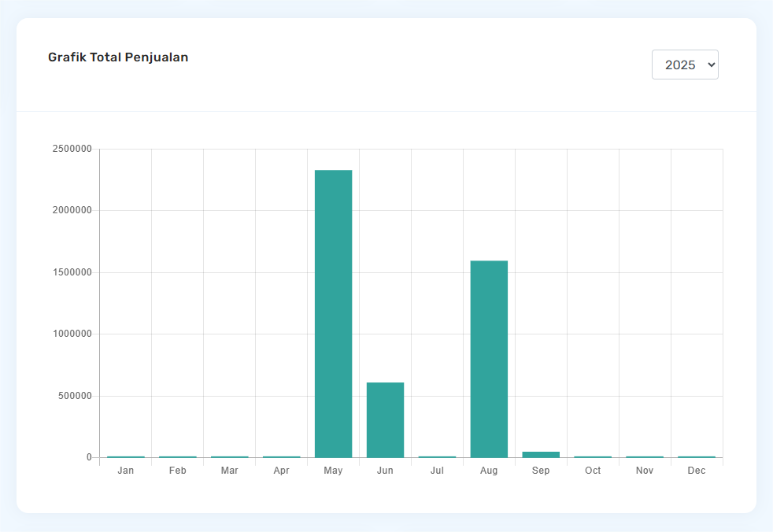
Task: Click the 1500000 y-axis label
Action: click(x=72, y=272)
